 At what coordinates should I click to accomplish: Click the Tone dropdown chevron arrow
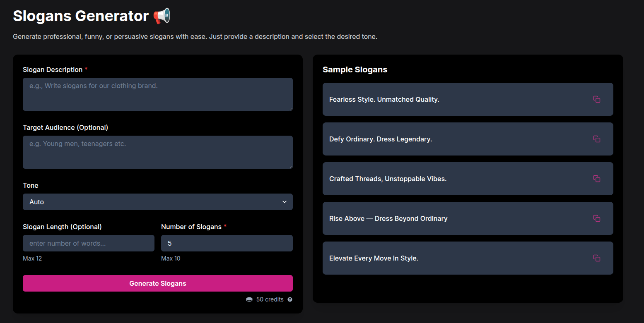(285, 202)
